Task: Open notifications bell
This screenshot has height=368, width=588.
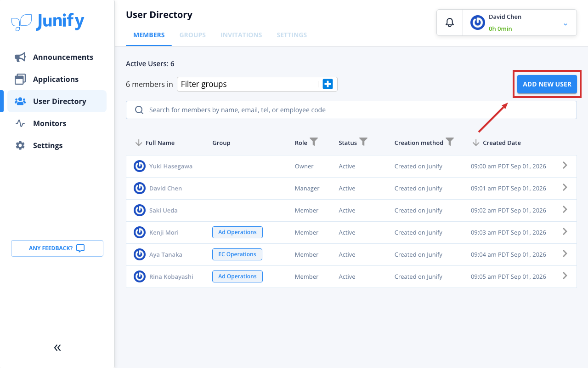Action: [450, 23]
